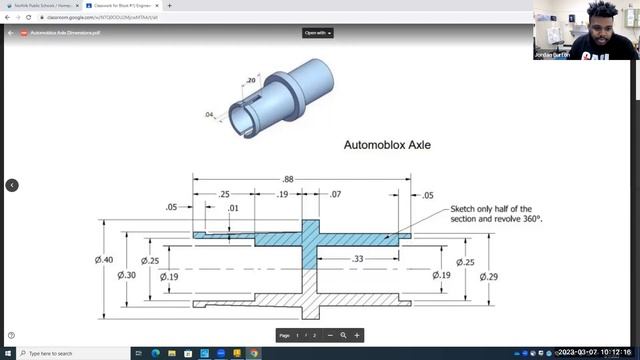Open File Explorer from the taskbar
640x360 pixels.
(x=172, y=353)
